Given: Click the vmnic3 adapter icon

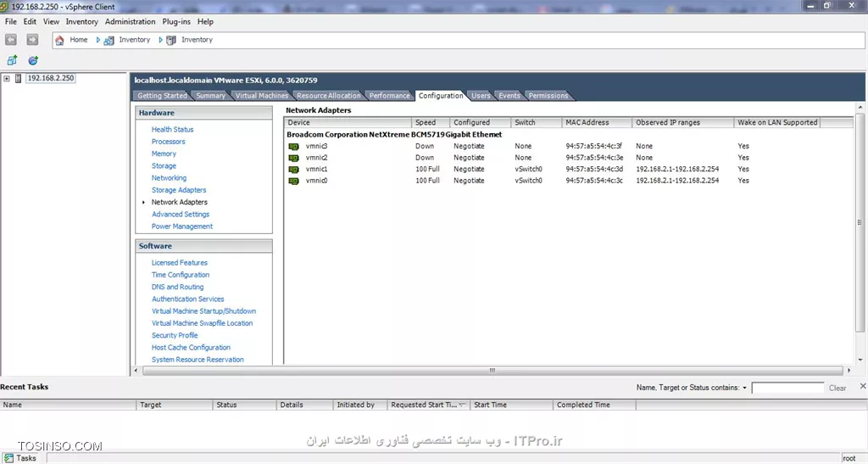Looking at the screenshot, I should click(294, 147).
